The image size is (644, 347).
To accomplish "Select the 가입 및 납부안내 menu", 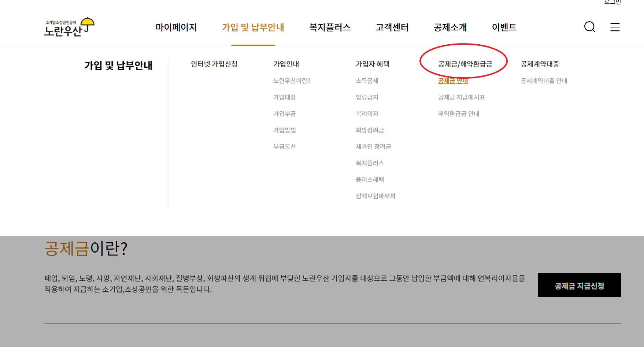I will (x=253, y=27).
